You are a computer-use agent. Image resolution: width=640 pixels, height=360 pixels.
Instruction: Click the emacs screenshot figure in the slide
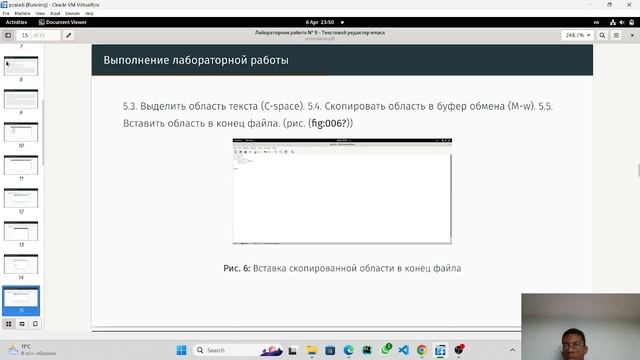coord(342,191)
